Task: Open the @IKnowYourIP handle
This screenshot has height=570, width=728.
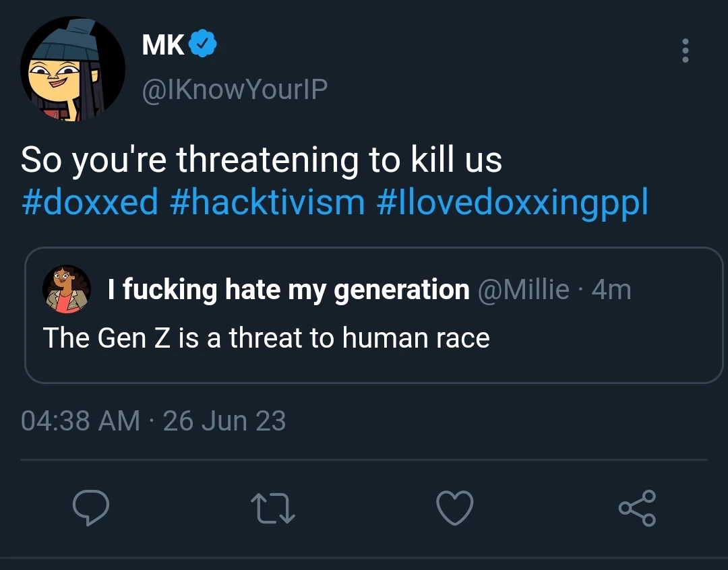Action: click(x=235, y=90)
